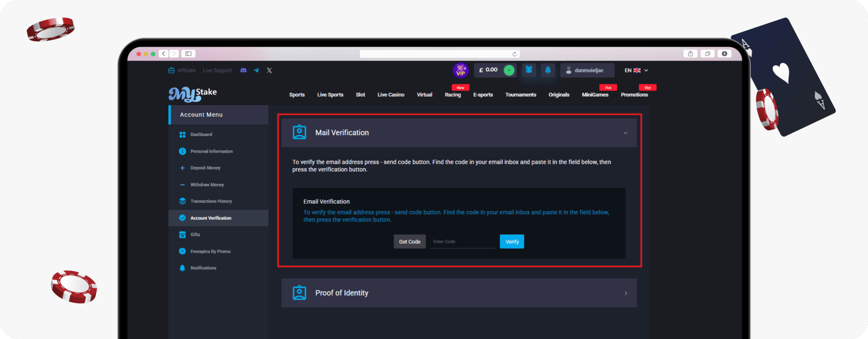The width and height of the screenshot is (868, 339).
Task: Click the Account Verification check icon
Action: 182,218
